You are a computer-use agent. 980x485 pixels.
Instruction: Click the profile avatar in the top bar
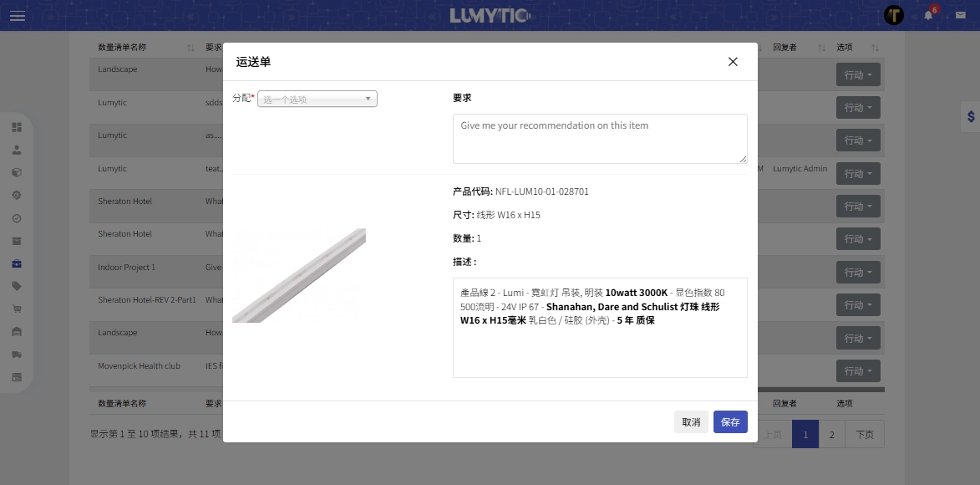[x=894, y=15]
